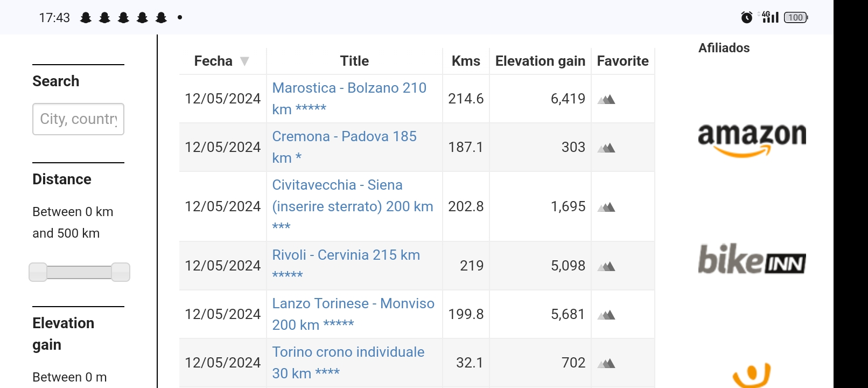Toggle favorite icon for Cremona - Padova route
868x388 pixels.
(x=606, y=148)
